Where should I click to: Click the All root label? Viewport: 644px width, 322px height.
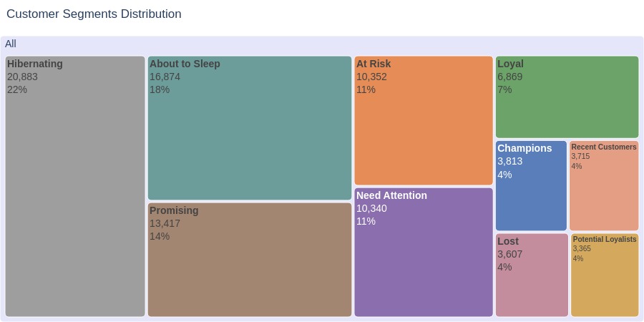coord(11,44)
